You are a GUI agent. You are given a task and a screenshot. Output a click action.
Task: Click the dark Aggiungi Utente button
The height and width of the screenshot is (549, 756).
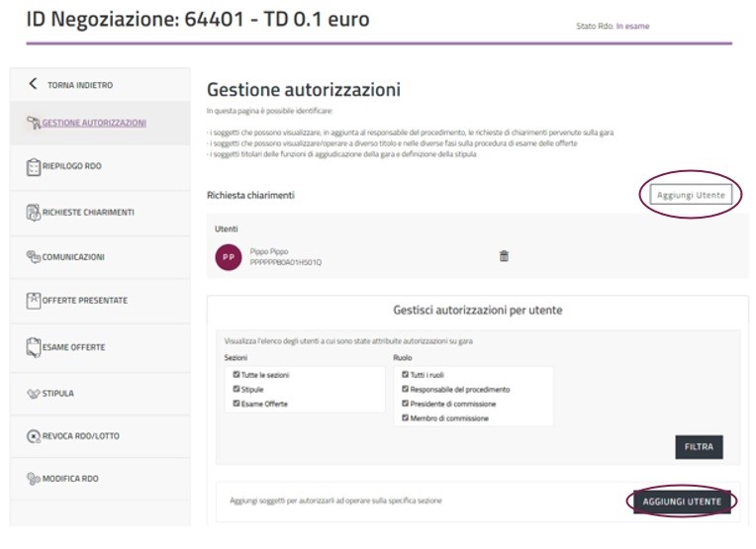(682, 502)
